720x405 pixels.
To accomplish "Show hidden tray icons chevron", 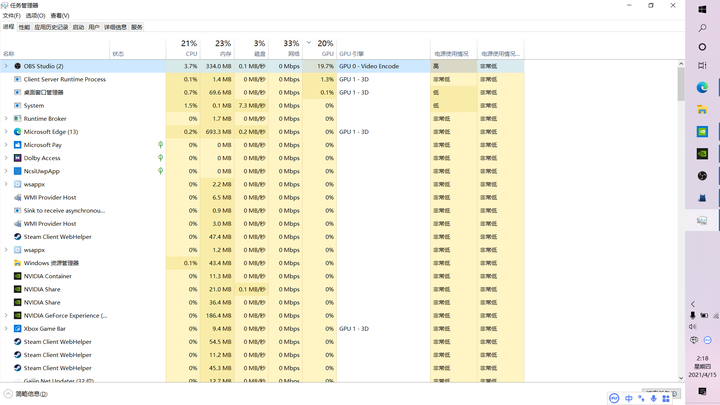I will [693, 304].
